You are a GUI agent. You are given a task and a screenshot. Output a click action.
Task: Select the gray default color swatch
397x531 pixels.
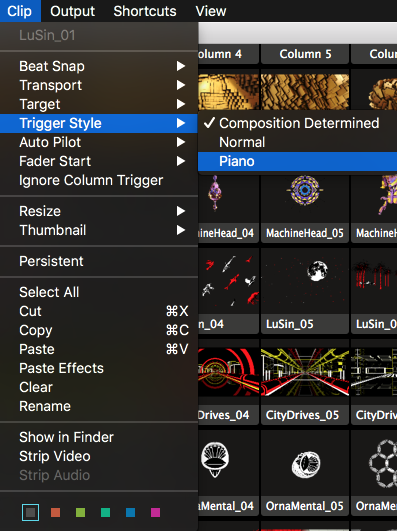30,512
